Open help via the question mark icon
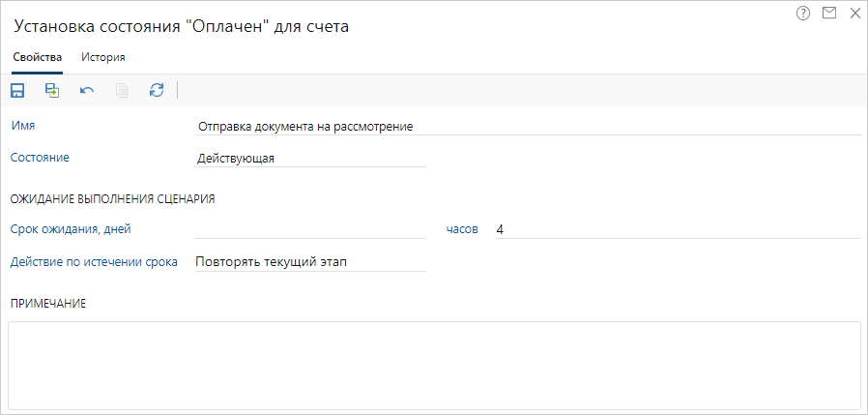The height and width of the screenshot is (415, 868). coord(803,14)
